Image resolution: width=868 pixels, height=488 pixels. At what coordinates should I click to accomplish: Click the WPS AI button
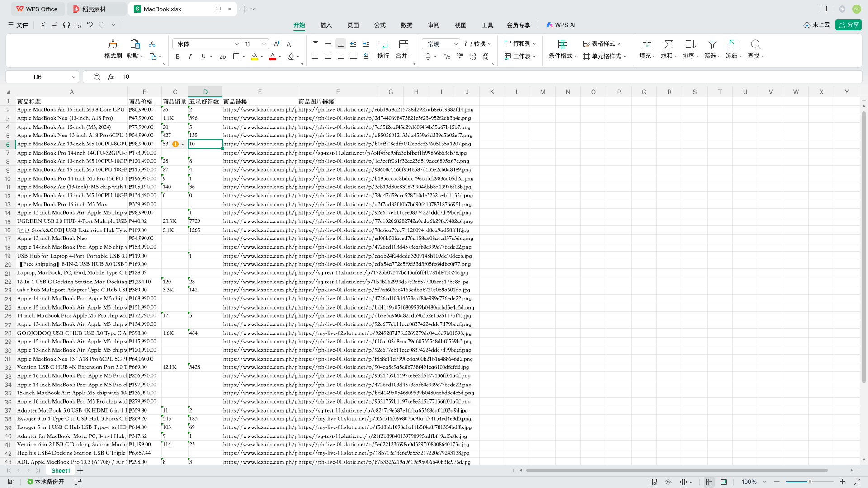pyautogui.click(x=561, y=25)
